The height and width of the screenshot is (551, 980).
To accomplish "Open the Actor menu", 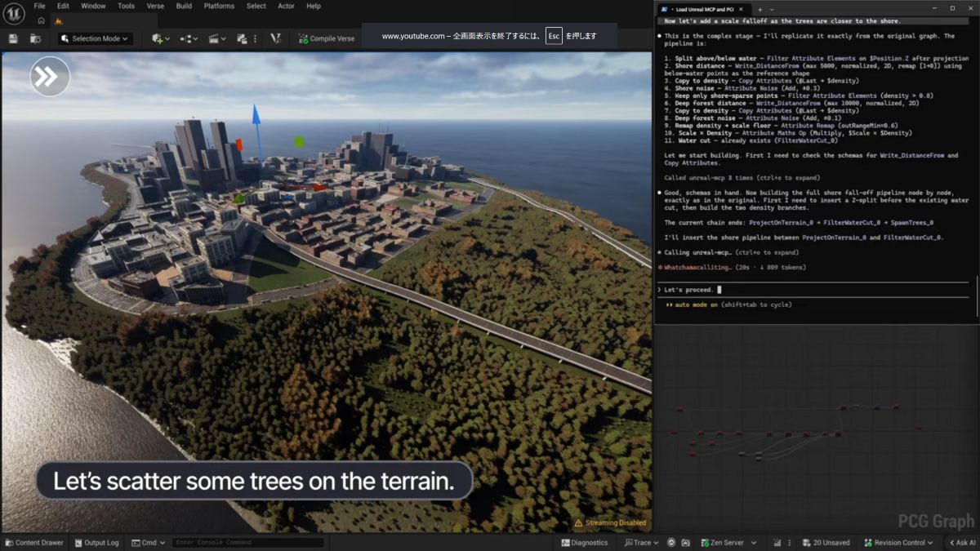I will 286,6.
